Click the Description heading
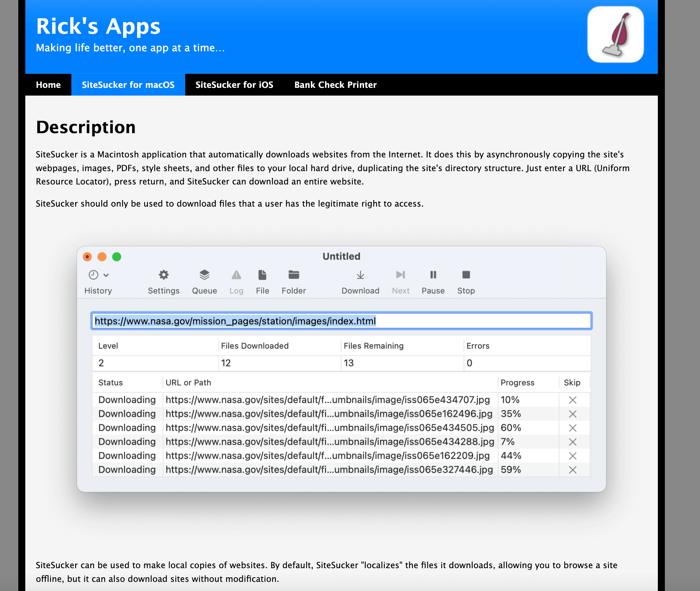 click(86, 127)
